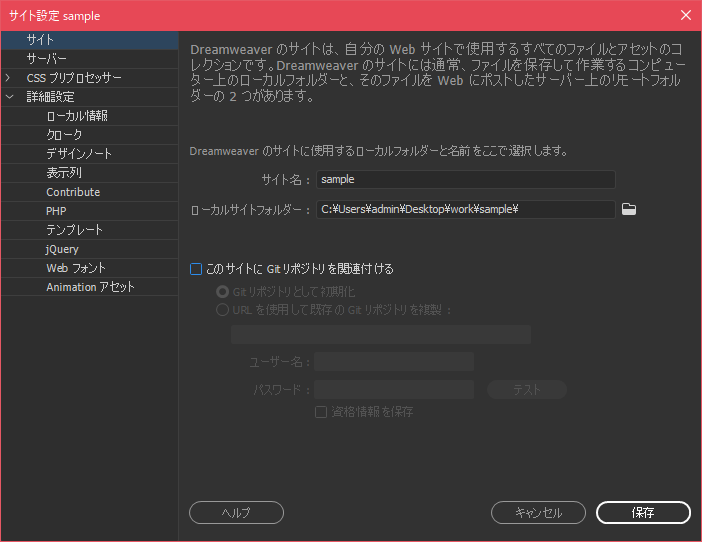Screen dimensions: 702x542
Task: Click the Git repository URL field
Action: click(381, 335)
